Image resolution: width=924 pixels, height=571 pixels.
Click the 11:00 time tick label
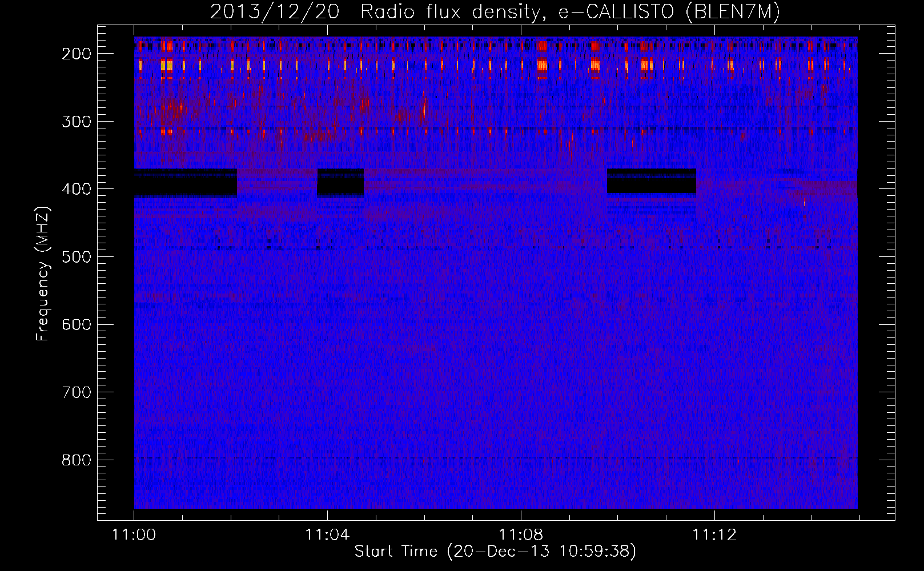coord(134,535)
